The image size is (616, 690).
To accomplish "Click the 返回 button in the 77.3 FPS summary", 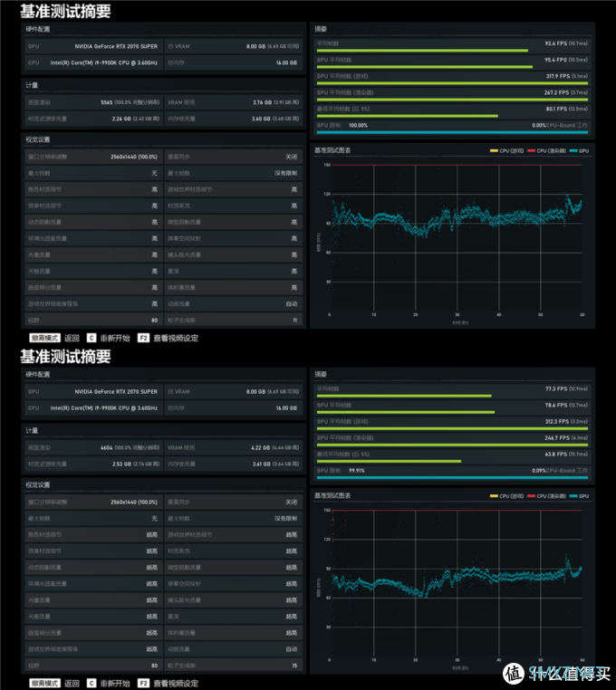I will tap(72, 683).
